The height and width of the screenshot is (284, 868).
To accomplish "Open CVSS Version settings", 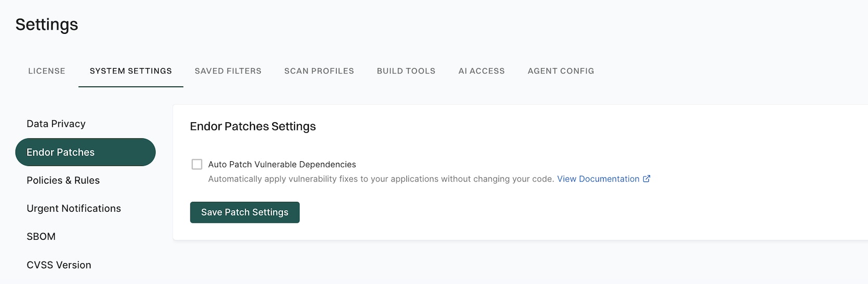I will pos(59,265).
